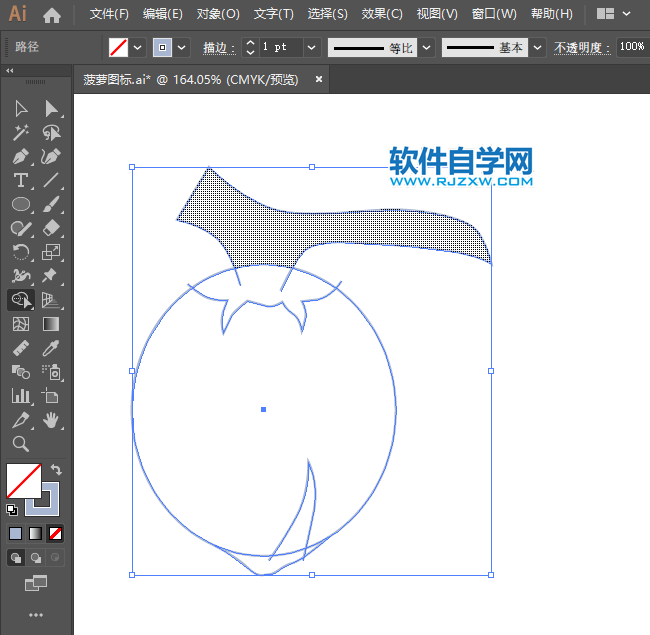Click the Fill color swatch in toolbox
Image resolution: width=650 pixels, height=635 pixels.
(x=22, y=481)
